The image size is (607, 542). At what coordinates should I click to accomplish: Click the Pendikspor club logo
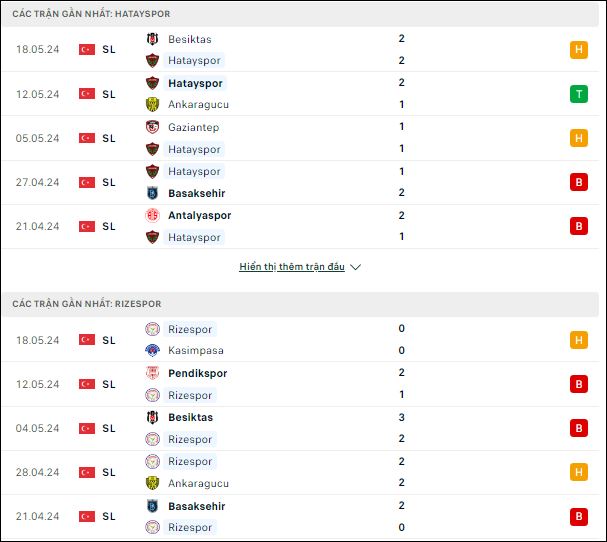pyautogui.click(x=153, y=373)
